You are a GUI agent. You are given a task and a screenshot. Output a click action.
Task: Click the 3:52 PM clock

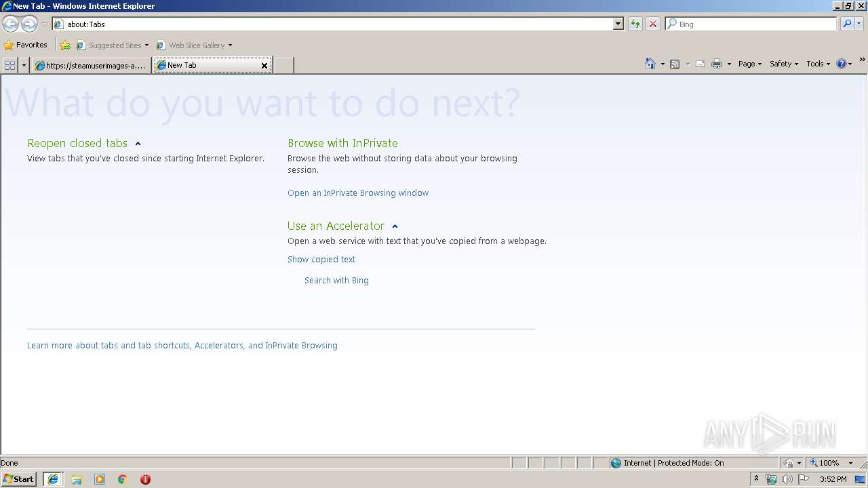[x=833, y=479]
